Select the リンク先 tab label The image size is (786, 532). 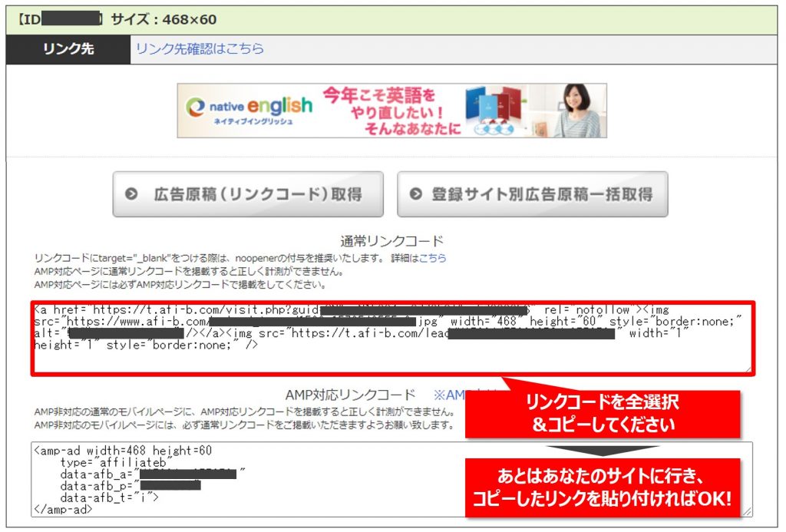68,49
